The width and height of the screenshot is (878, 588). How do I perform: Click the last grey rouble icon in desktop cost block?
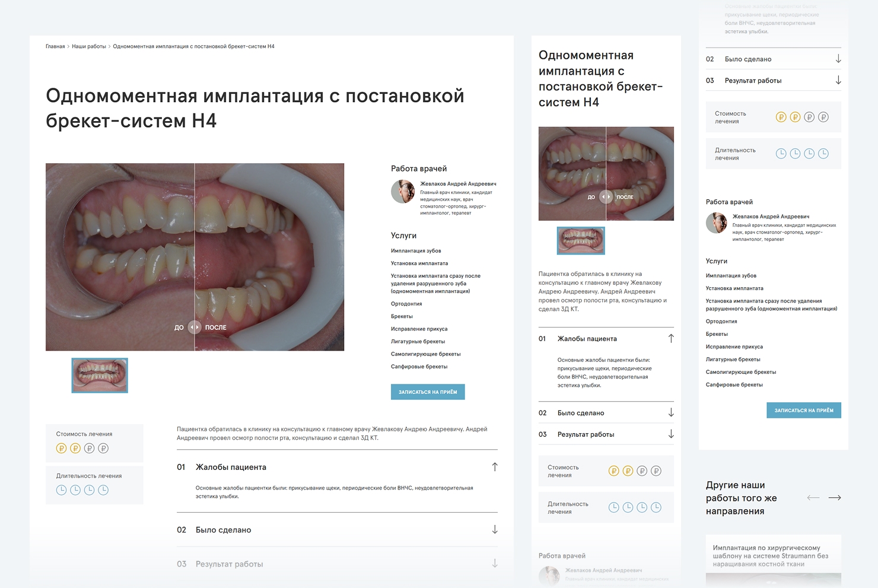tap(103, 449)
